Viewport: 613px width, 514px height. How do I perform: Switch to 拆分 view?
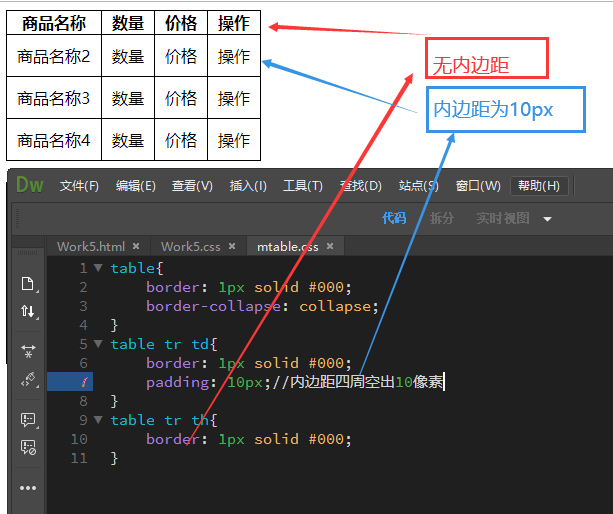click(x=442, y=218)
